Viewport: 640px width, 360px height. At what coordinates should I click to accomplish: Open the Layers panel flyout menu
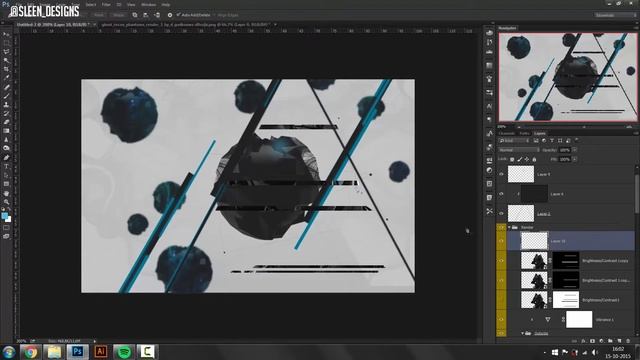click(x=635, y=133)
